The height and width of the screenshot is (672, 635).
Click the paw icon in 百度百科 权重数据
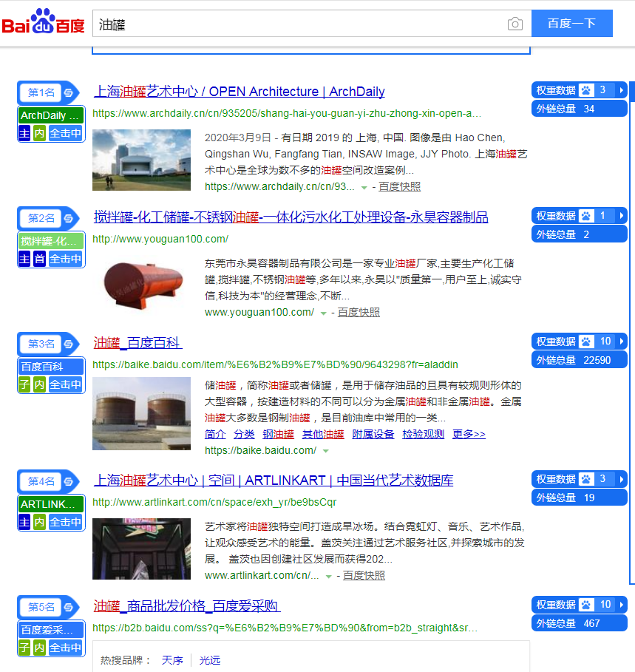[x=586, y=341]
